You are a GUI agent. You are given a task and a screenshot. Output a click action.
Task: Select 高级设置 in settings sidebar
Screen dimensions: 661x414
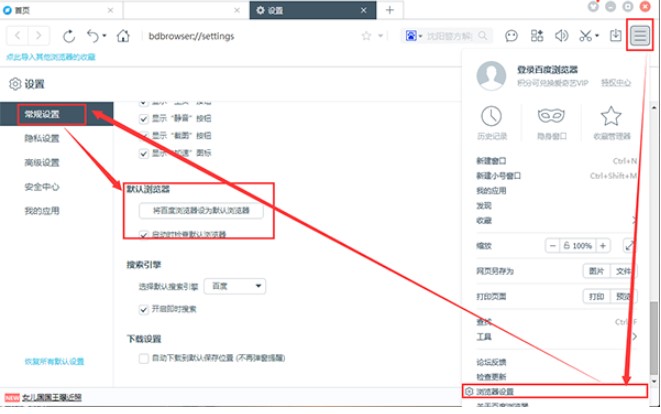pyautogui.click(x=42, y=163)
